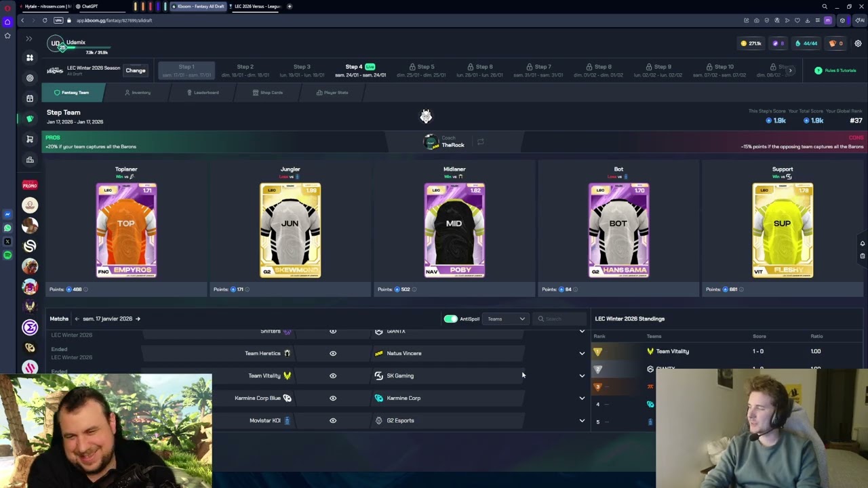Expand the left sidebar with double chevron
The image size is (868, 488).
(29, 39)
